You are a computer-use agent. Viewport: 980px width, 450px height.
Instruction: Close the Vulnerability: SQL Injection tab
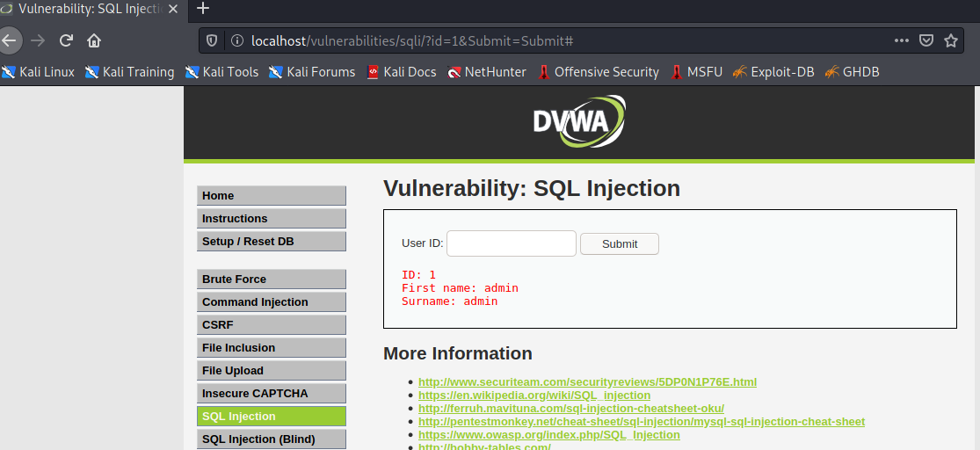click(x=172, y=9)
